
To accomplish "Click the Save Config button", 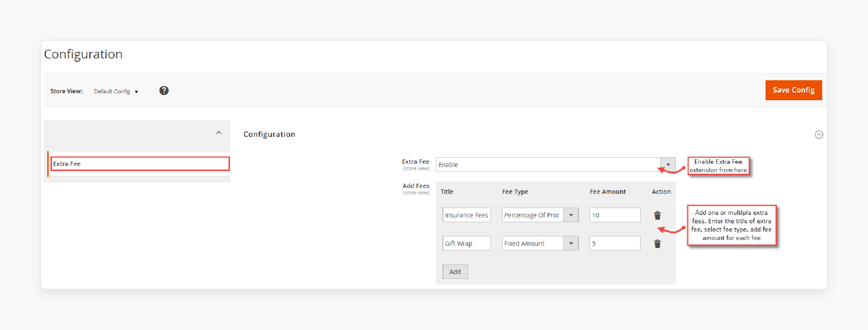I will [794, 90].
